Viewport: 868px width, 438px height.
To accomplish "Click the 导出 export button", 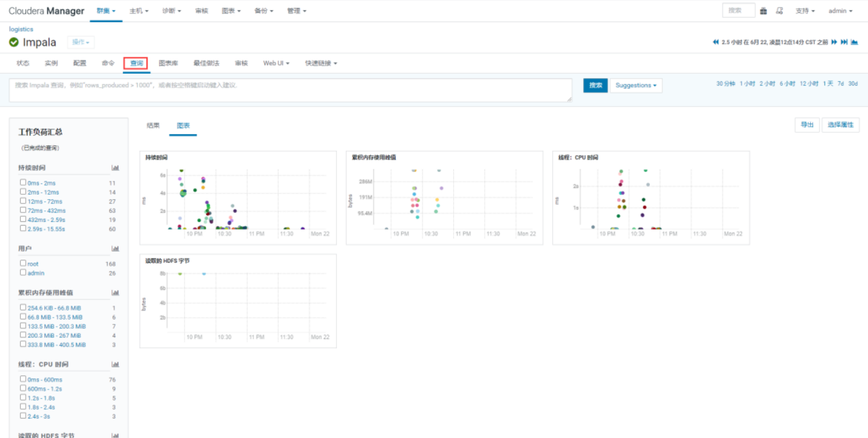I will [x=807, y=125].
